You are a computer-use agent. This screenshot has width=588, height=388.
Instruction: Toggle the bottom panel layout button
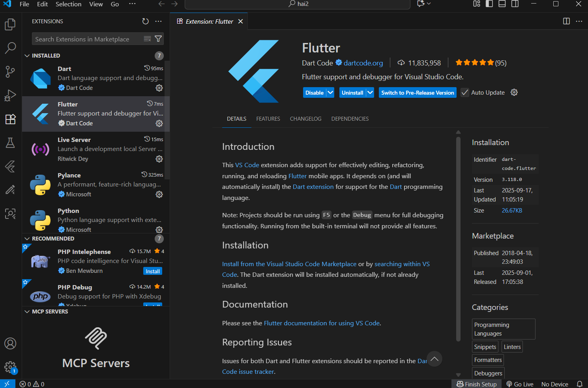[502, 4]
